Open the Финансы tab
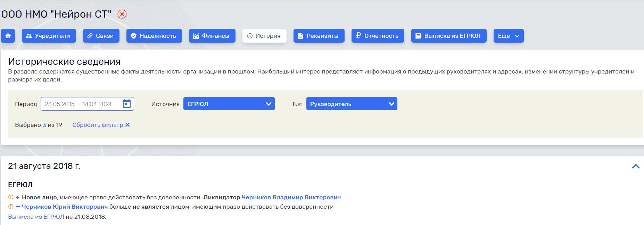Image resolution: width=644 pixels, height=225 pixels. tap(212, 36)
